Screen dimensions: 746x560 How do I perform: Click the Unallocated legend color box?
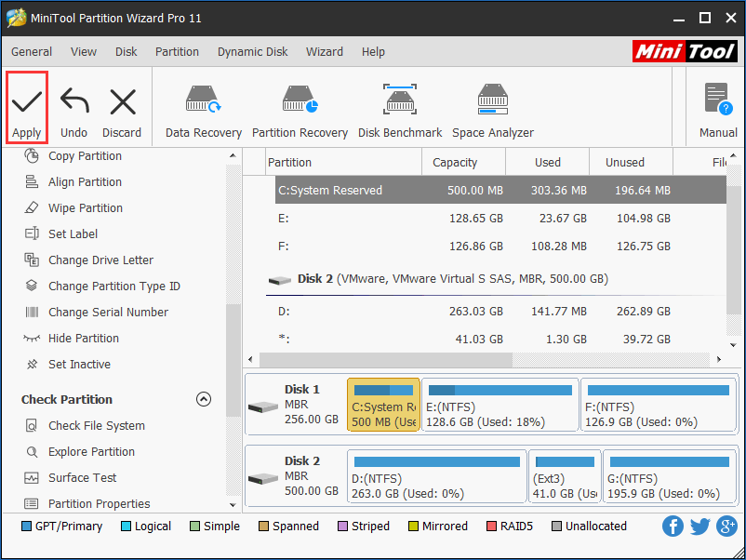pos(556,527)
